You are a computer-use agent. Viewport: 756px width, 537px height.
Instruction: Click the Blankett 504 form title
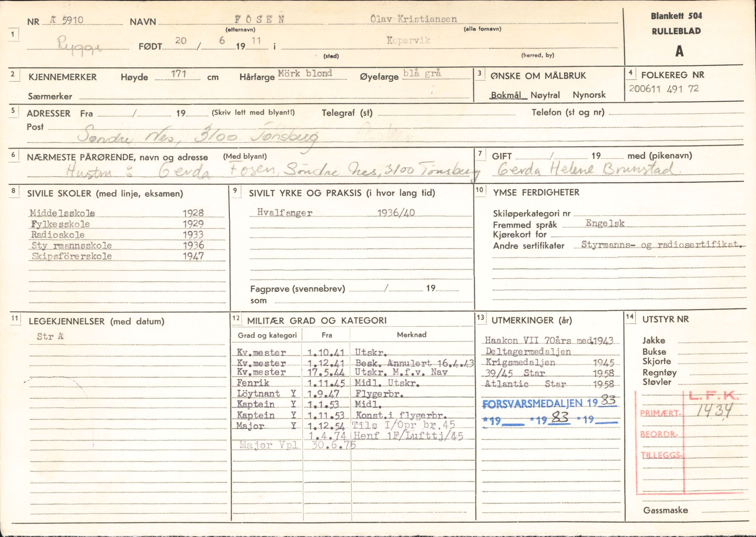click(676, 16)
